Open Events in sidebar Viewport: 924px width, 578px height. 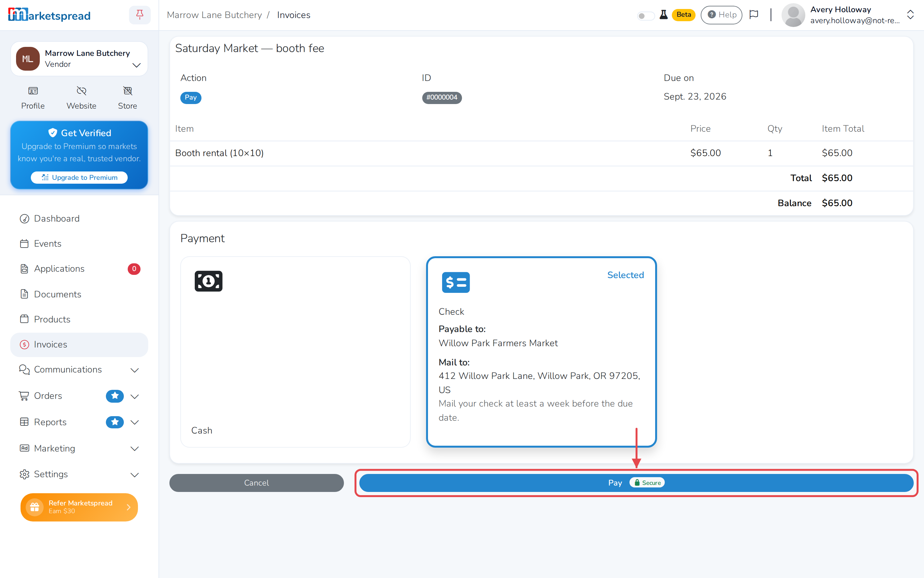(79, 243)
